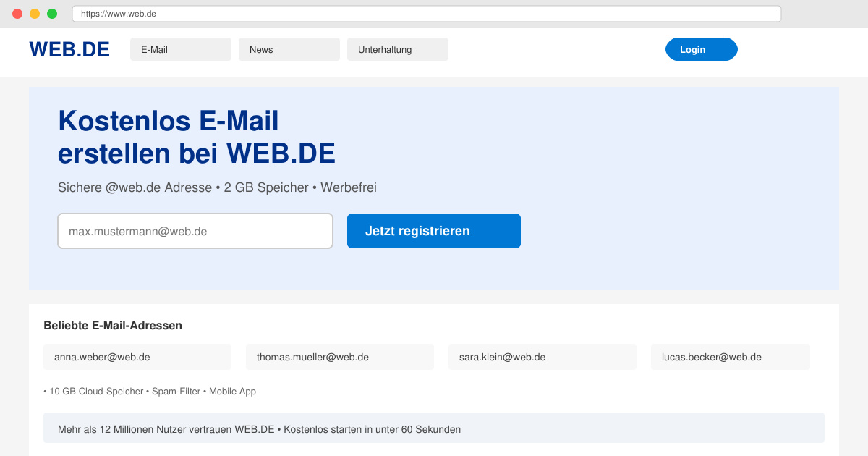Focus the max.mustermann@web.de email input field
The height and width of the screenshot is (456, 868).
pyautogui.click(x=195, y=231)
